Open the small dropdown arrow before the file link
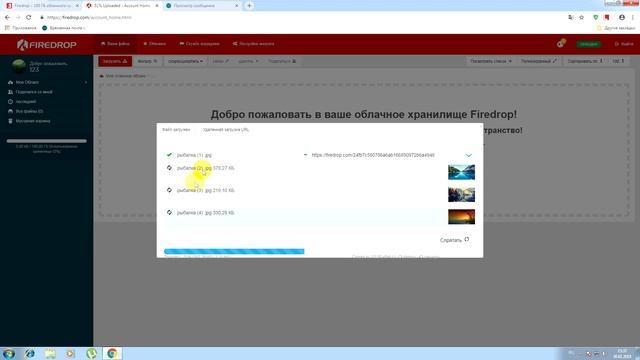Image resolution: width=640 pixels, height=360 pixels. (305, 155)
